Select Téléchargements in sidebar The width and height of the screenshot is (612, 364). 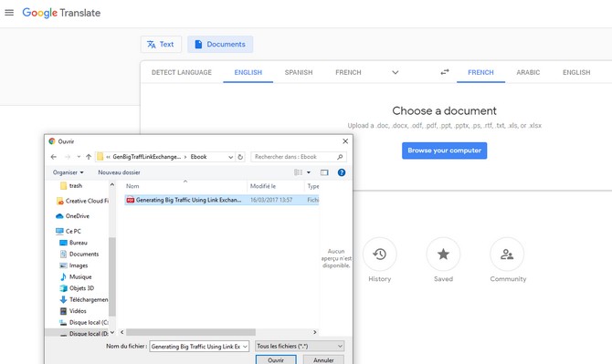(x=84, y=300)
